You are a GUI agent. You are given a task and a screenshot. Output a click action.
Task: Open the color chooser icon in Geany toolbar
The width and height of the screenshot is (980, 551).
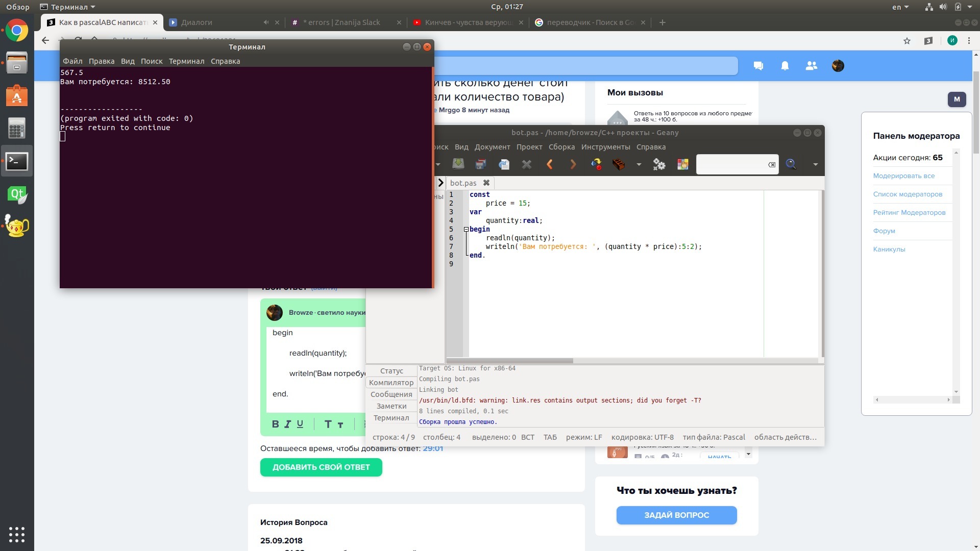(x=682, y=164)
